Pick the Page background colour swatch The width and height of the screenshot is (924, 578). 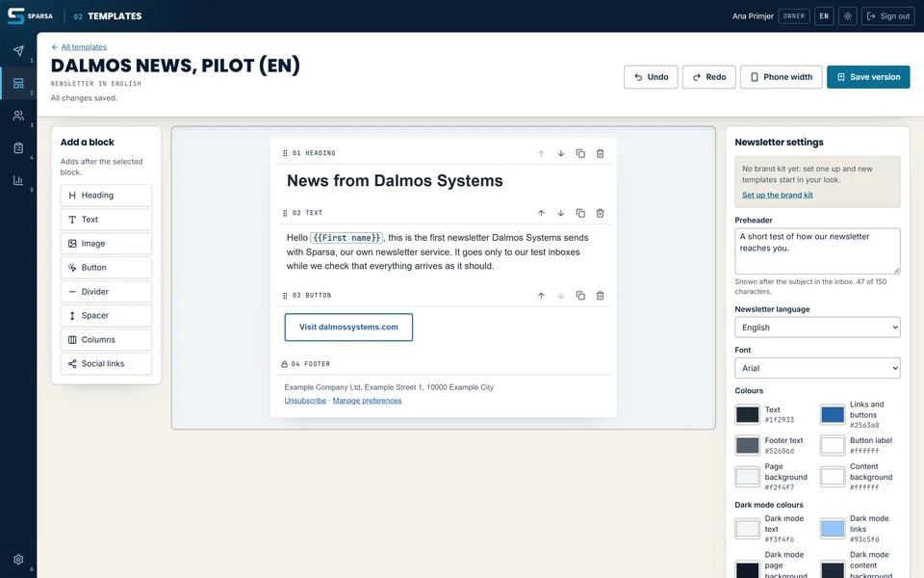point(747,477)
